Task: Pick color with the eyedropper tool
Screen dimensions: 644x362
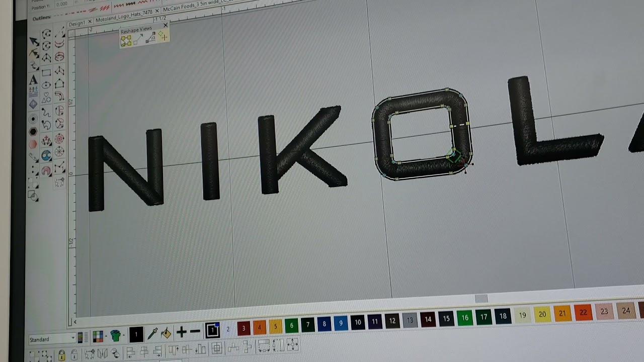Action: coord(152,333)
